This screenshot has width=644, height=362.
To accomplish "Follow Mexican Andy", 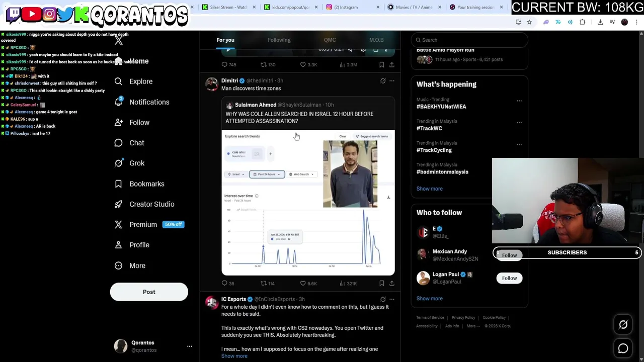I will point(509,255).
